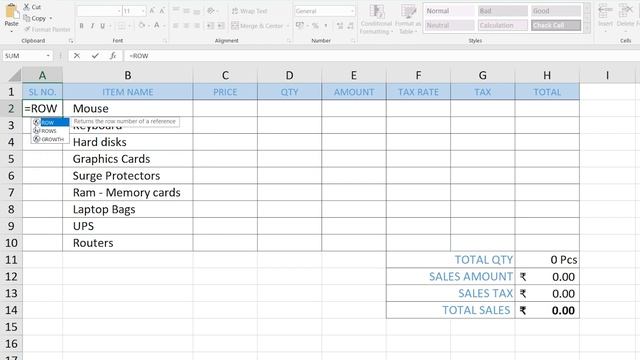Click Increase Decimal icon
This screenshot has height=360, width=640.
tap(340, 26)
